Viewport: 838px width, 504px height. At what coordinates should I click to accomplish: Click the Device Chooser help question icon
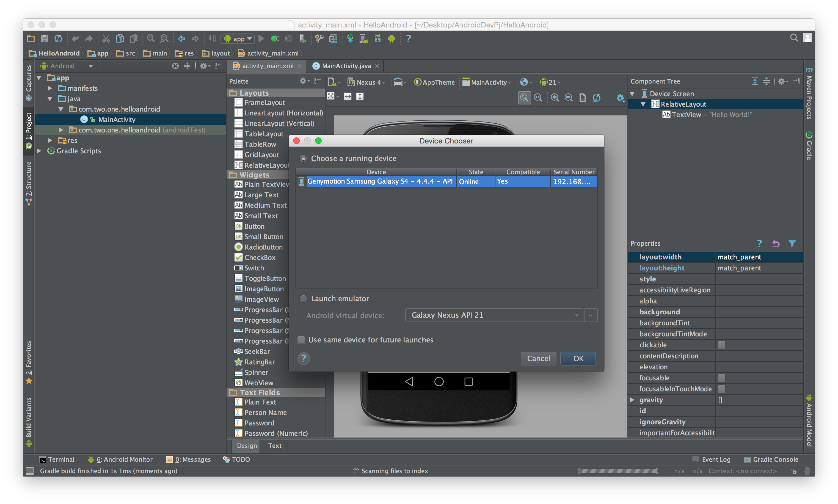304,358
